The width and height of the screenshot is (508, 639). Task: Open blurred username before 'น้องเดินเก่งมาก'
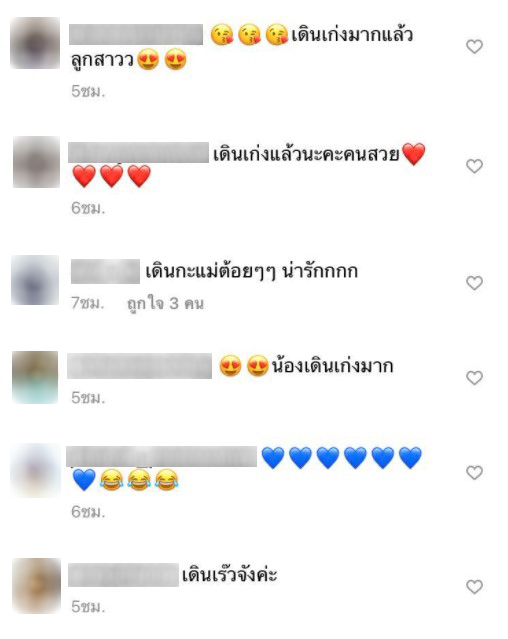coord(139,366)
